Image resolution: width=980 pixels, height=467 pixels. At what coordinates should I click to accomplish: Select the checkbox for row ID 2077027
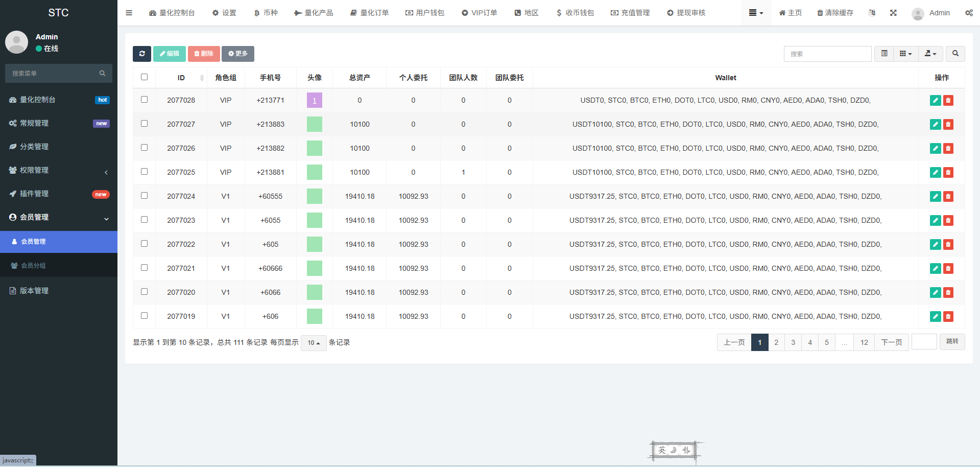coord(144,124)
